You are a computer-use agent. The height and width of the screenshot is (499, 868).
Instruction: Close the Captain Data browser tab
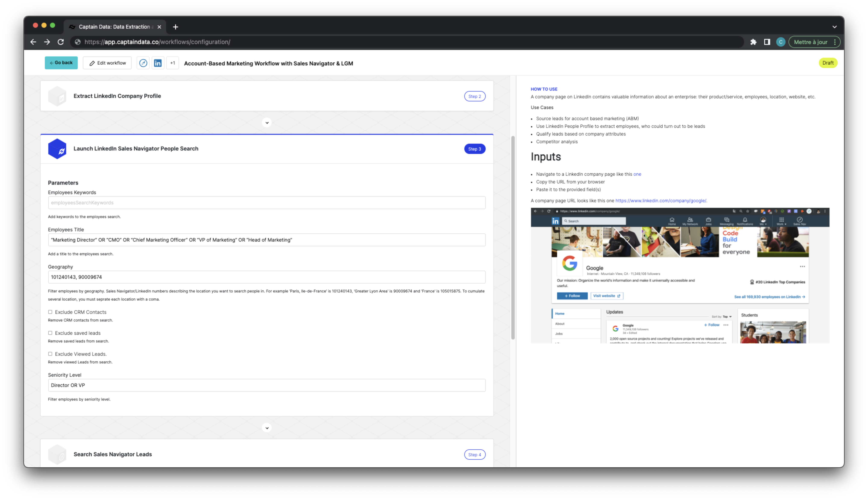(159, 27)
